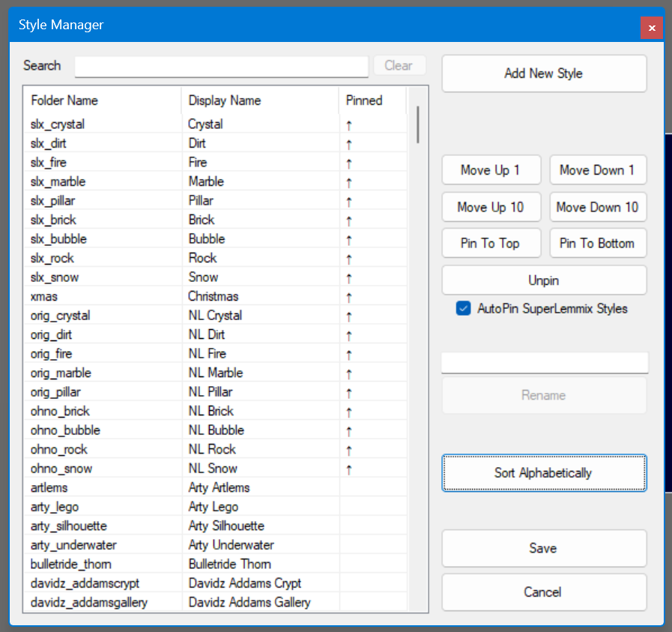
Task: Click the pinned arrow beside NL Snow
Action: click(349, 469)
